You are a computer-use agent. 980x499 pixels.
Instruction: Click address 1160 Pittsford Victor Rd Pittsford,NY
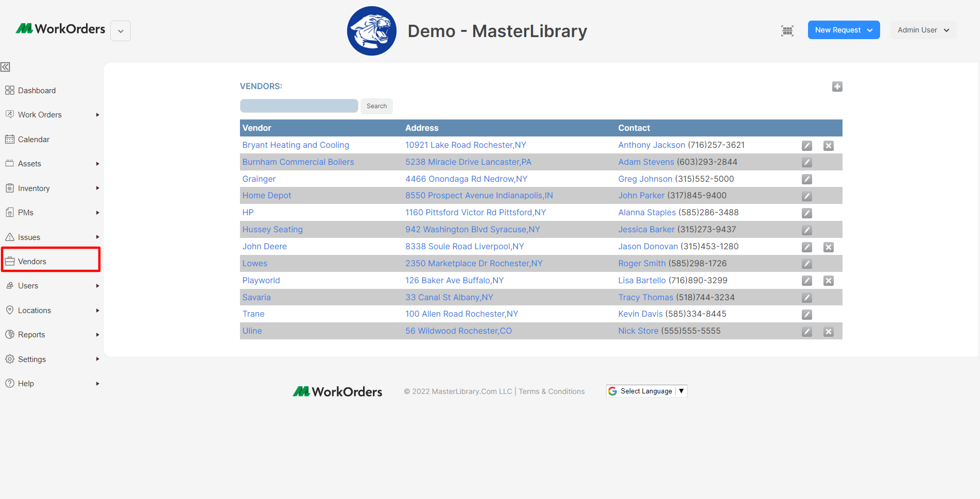[x=475, y=213]
